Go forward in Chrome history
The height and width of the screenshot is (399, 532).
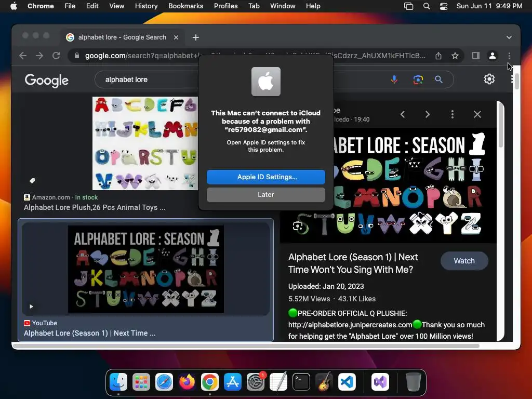(39, 56)
